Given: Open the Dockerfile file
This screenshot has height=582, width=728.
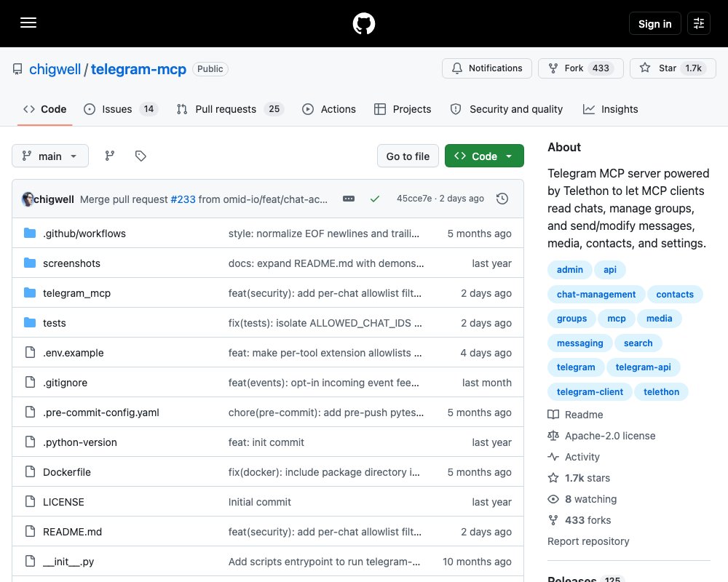Looking at the screenshot, I should [67, 472].
